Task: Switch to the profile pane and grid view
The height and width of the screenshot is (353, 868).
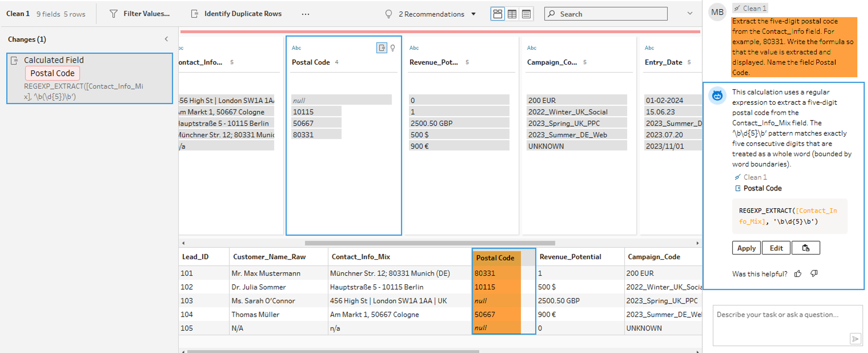Action: 498,14
